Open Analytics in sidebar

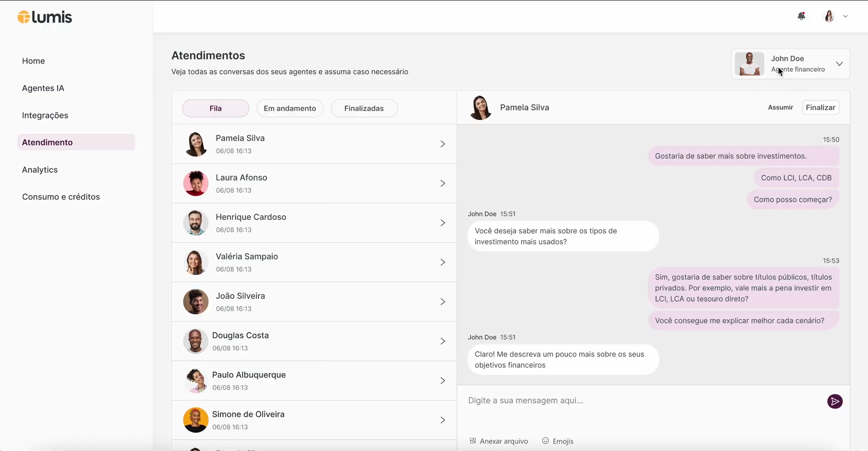[40, 169]
